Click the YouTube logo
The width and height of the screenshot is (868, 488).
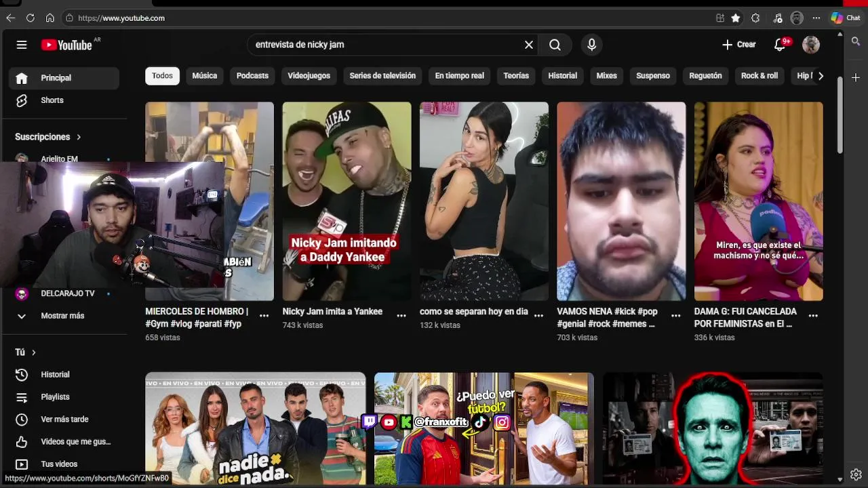coord(66,45)
